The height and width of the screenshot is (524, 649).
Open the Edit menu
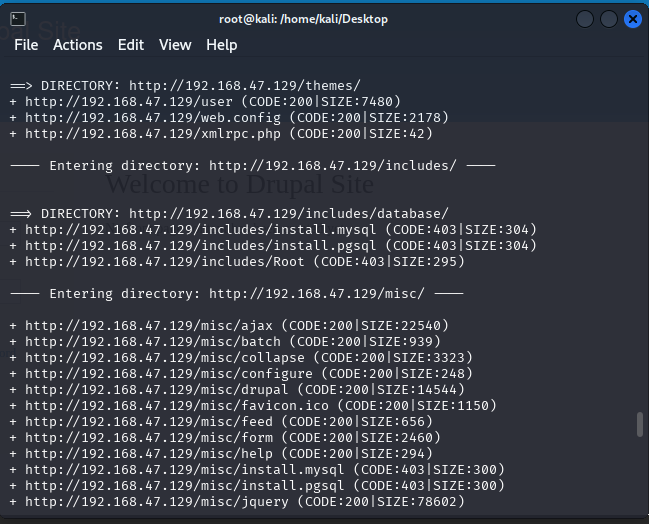[131, 45]
